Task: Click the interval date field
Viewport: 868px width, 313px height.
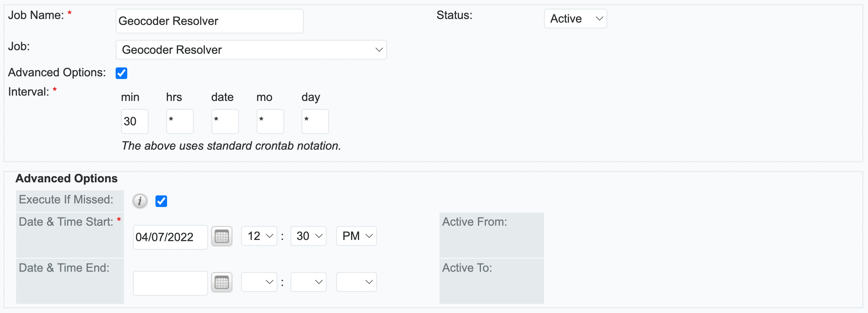Action: (225, 121)
